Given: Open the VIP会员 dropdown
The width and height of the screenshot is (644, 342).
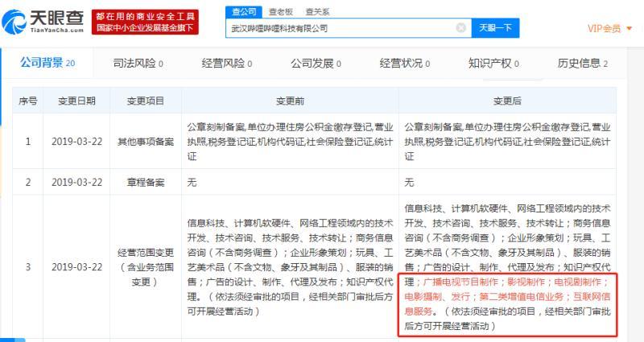Looking at the screenshot, I should [x=609, y=28].
